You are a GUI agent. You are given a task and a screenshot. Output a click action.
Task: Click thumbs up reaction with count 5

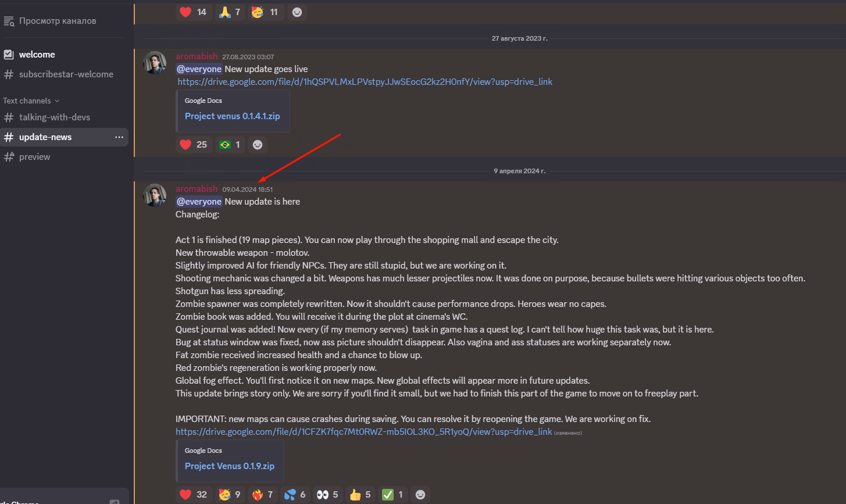tap(360, 494)
